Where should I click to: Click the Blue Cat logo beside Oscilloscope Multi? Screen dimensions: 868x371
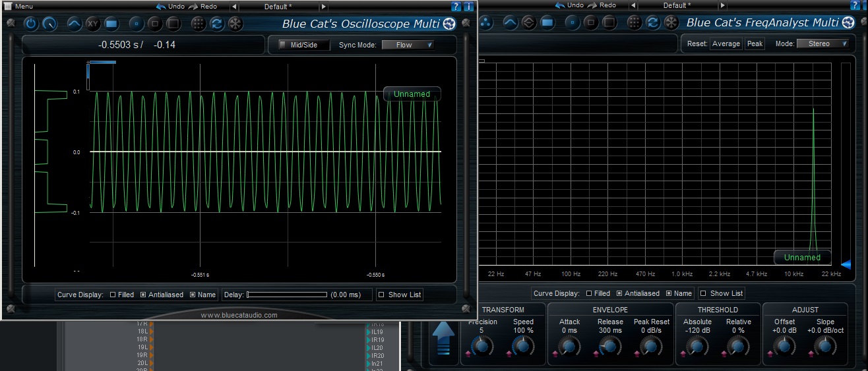coord(450,25)
